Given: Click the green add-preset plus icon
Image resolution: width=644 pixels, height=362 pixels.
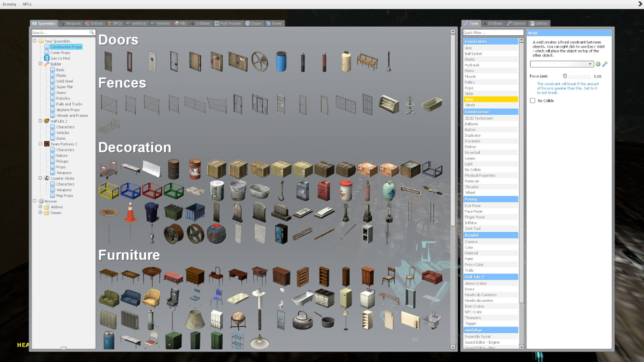Looking at the screenshot, I should point(598,64).
